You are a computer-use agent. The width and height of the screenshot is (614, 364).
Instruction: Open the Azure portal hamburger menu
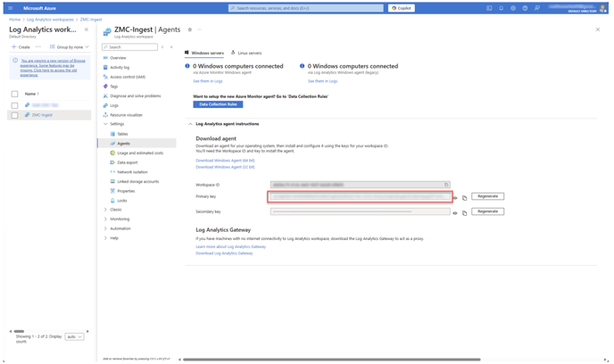click(x=10, y=8)
